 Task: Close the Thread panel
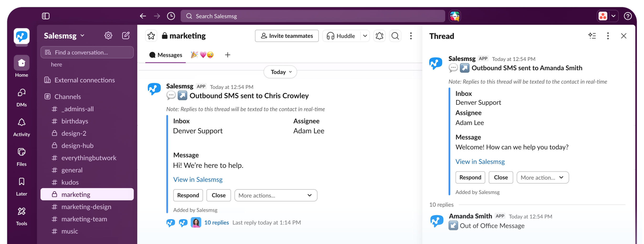pos(624,36)
